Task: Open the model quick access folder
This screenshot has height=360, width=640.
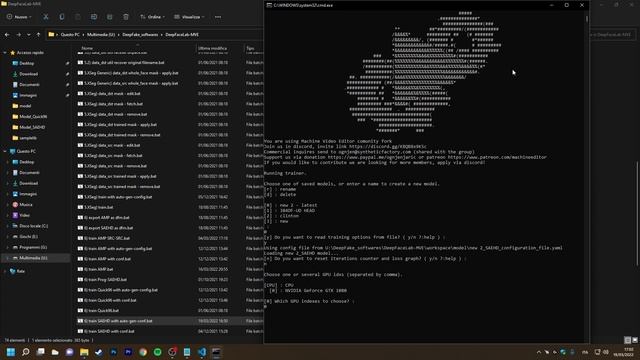Action: click(25, 106)
